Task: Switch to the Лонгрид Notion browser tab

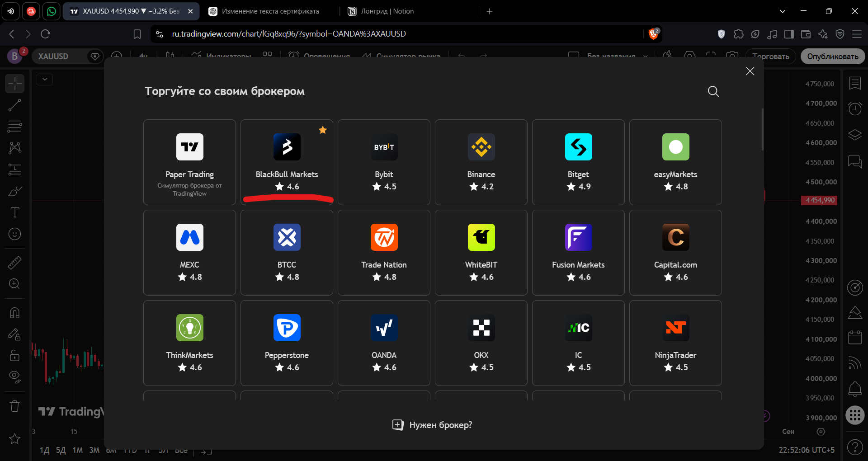Action: point(387,11)
